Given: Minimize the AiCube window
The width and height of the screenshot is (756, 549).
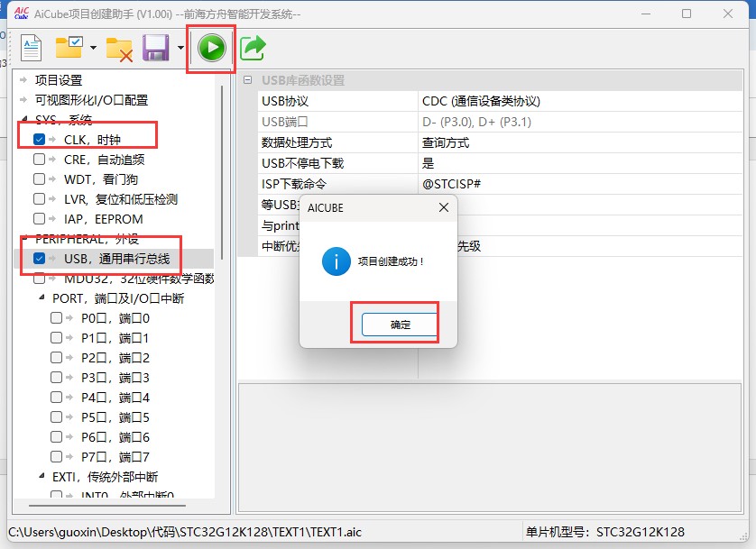Looking at the screenshot, I should coord(646,14).
